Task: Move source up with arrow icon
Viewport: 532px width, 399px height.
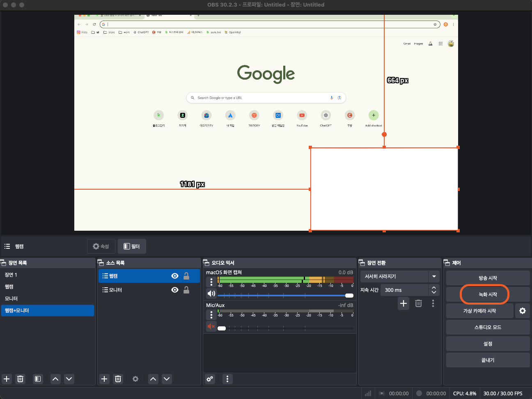Action: (x=153, y=379)
